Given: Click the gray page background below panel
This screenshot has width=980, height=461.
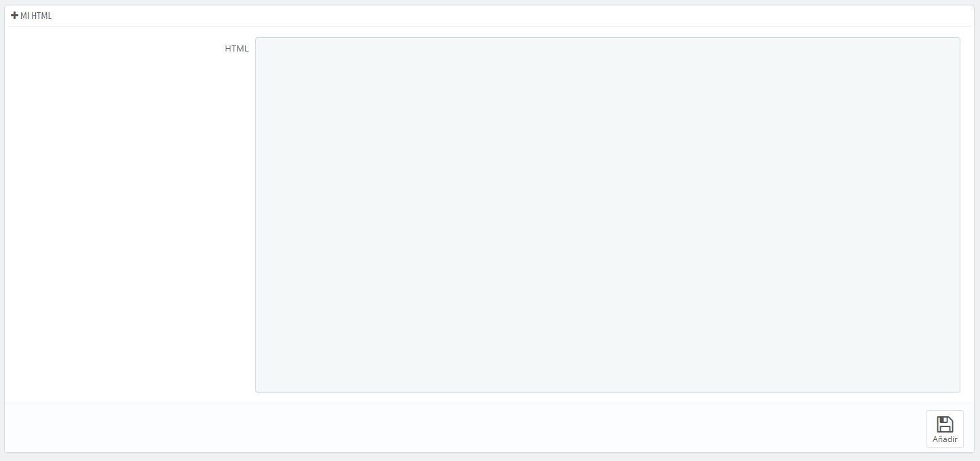Looking at the screenshot, I should click(x=490, y=457).
